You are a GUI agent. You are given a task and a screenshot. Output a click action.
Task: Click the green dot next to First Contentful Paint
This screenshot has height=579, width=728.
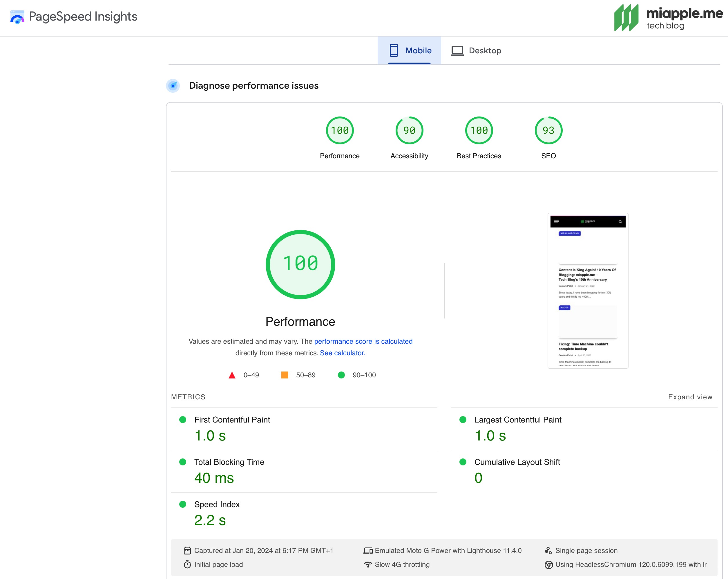183,420
